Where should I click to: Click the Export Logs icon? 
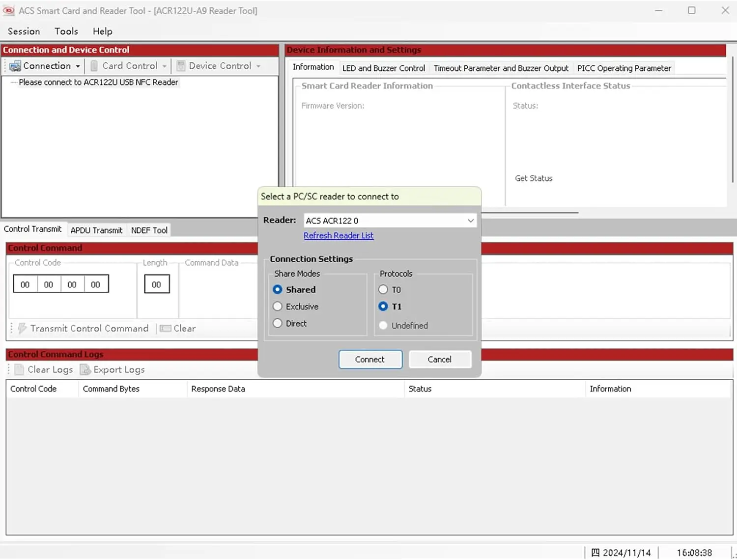pyautogui.click(x=85, y=369)
